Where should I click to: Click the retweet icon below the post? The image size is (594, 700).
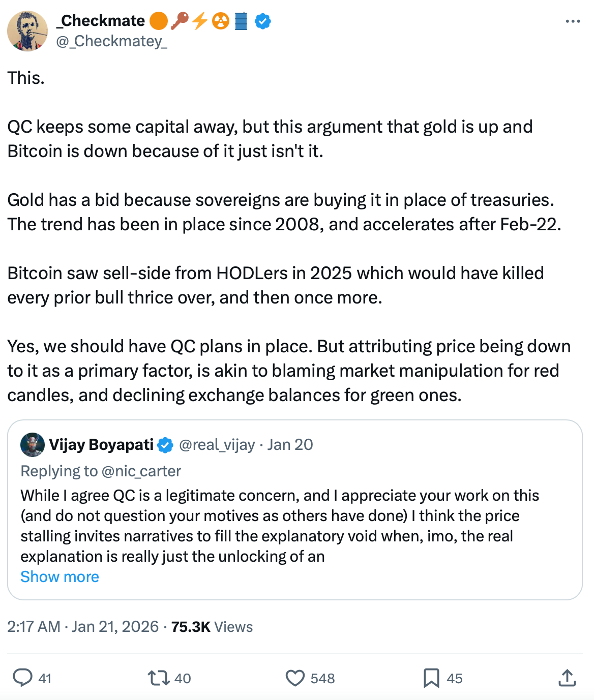[158, 678]
